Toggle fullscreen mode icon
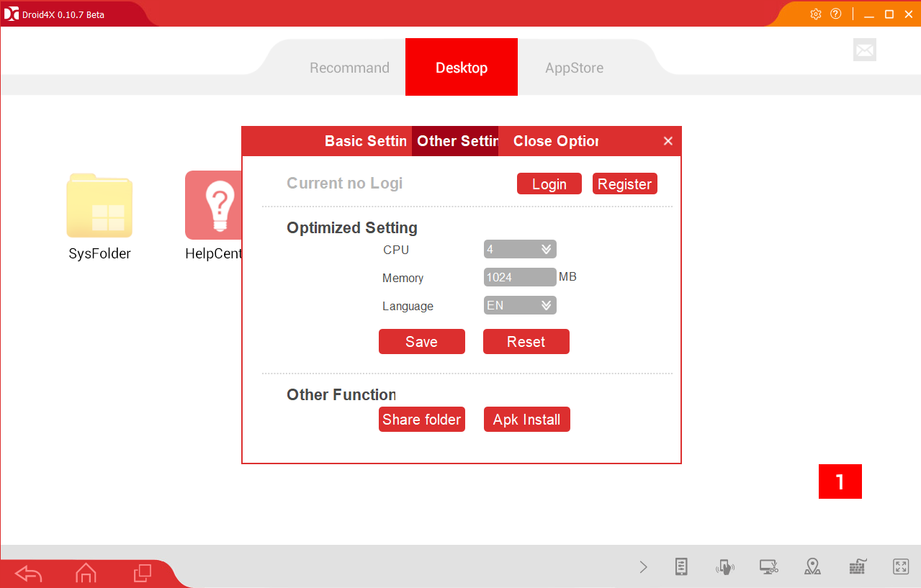 (901, 567)
